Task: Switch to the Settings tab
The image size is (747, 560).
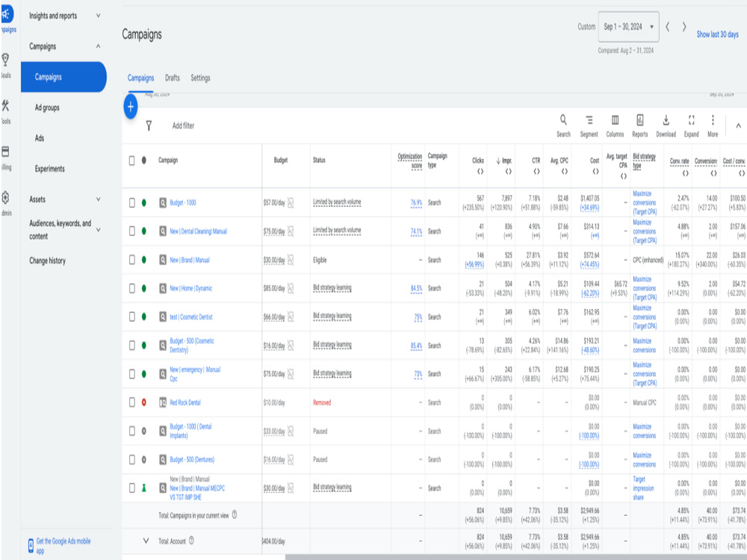Action: 200,78
